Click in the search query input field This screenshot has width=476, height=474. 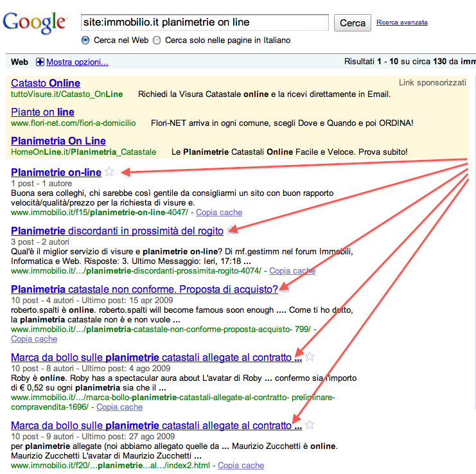(205, 22)
